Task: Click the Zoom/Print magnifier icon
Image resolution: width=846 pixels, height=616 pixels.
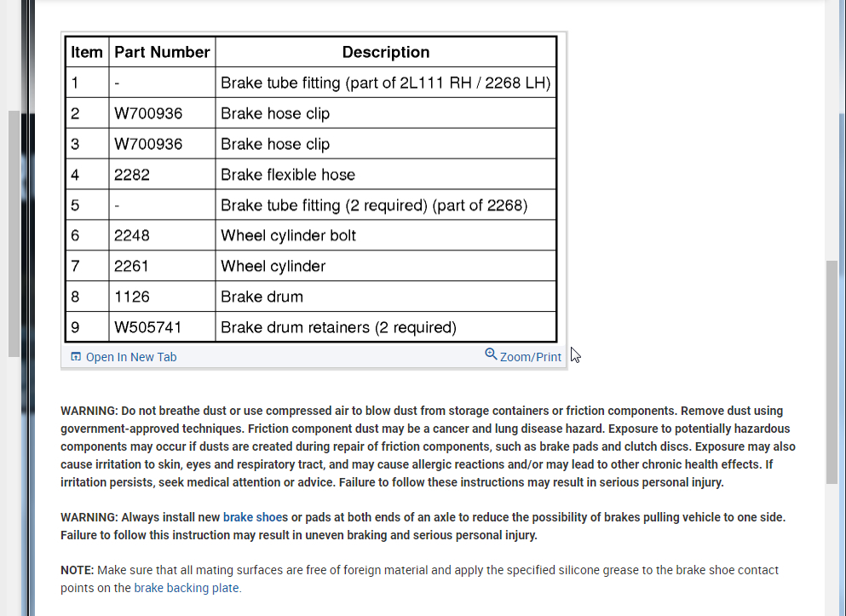Action: tap(491, 354)
